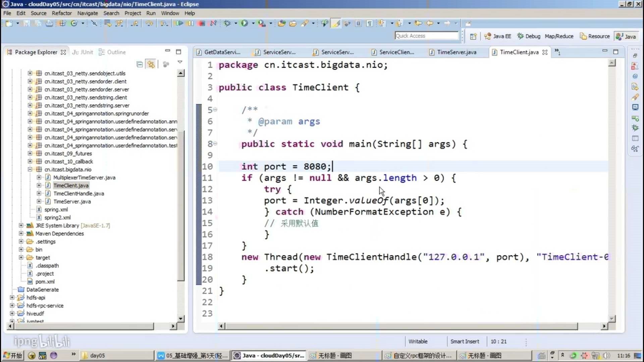The image size is (644, 362).
Task: Expand the Maven Dependencies node
Action: 21,233
